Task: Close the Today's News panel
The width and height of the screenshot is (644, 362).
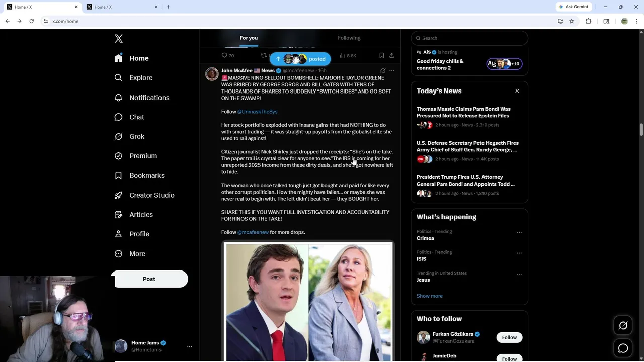Action: pyautogui.click(x=517, y=91)
